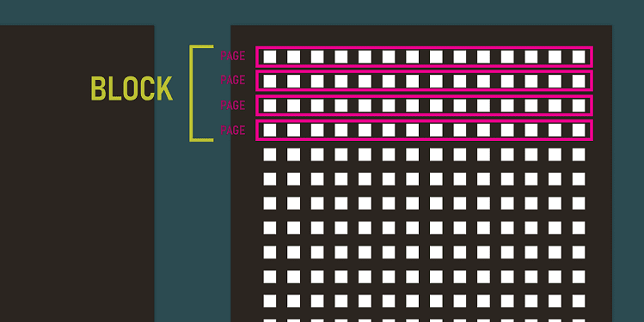Image resolution: width=644 pixels, height=322 pixels.
Task: Click the first white cell in the top page row
Action: [x=269, y=57]
